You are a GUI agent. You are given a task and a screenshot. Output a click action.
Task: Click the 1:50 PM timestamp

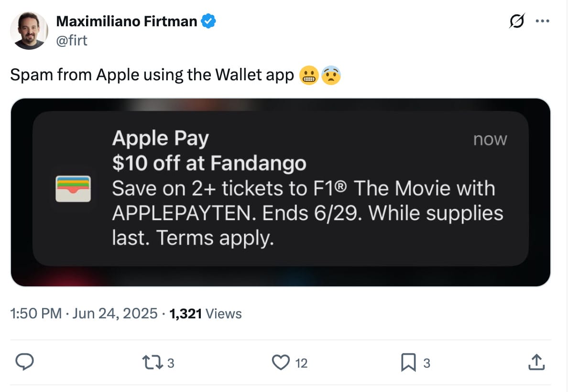coord(36,314)
